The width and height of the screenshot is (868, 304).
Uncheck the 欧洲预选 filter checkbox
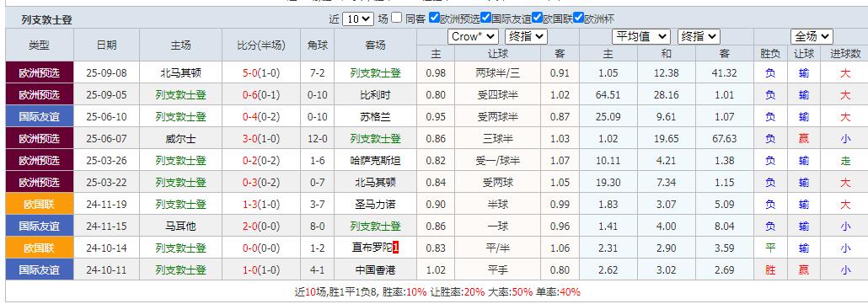point(434,18)
